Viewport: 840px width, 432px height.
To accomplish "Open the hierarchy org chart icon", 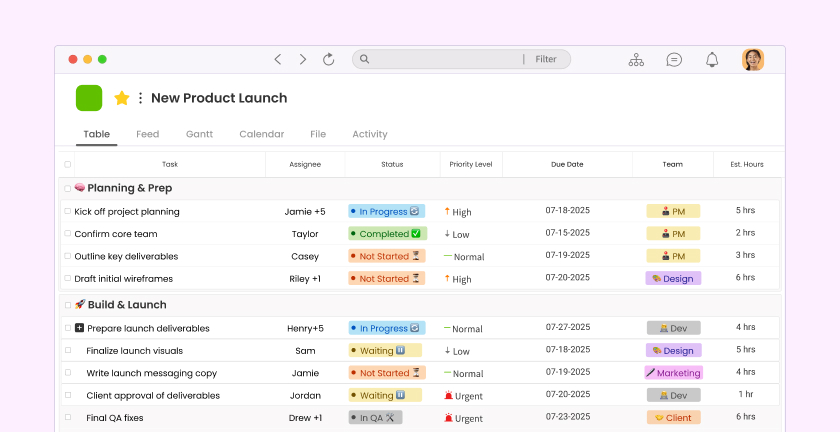I will click(x=636, y=60).
